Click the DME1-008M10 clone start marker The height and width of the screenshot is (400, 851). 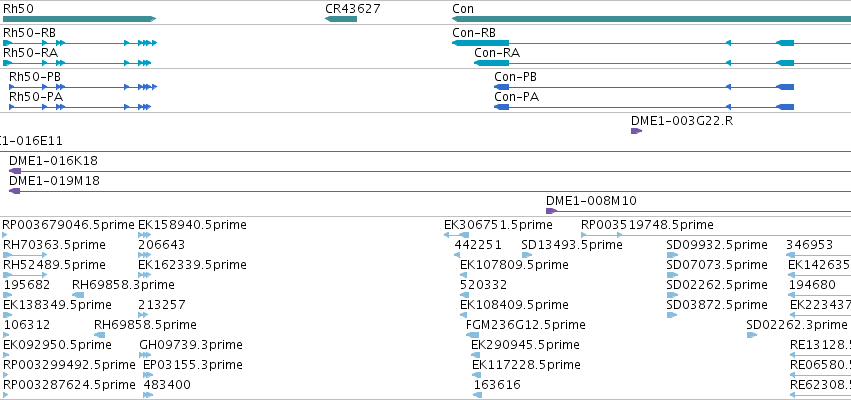point(551,211)
